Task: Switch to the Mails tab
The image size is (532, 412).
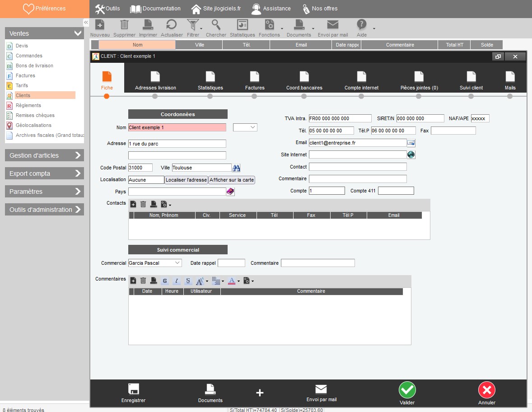Action: [510, 81]
